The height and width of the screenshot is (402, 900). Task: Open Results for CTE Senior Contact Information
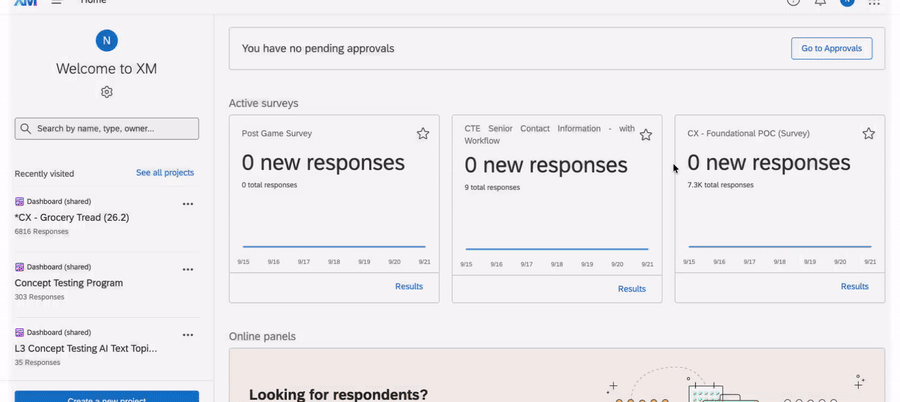(x=631, y=289)
